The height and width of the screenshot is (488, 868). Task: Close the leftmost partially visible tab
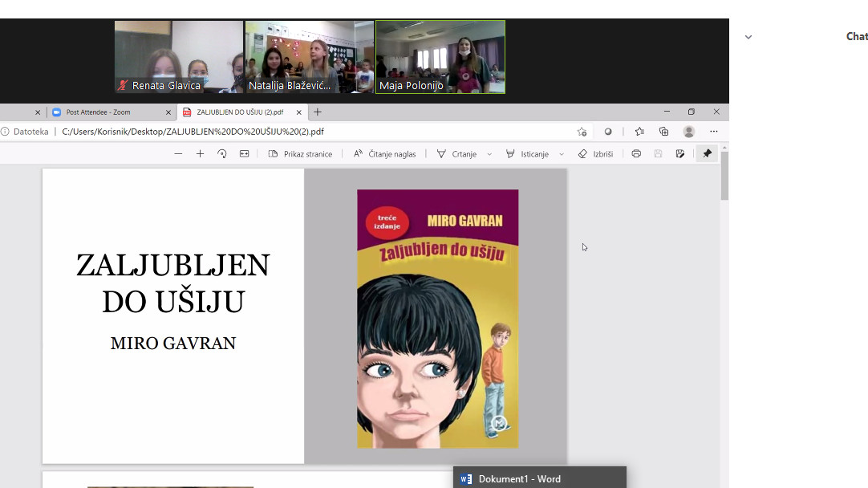point(38,112)
